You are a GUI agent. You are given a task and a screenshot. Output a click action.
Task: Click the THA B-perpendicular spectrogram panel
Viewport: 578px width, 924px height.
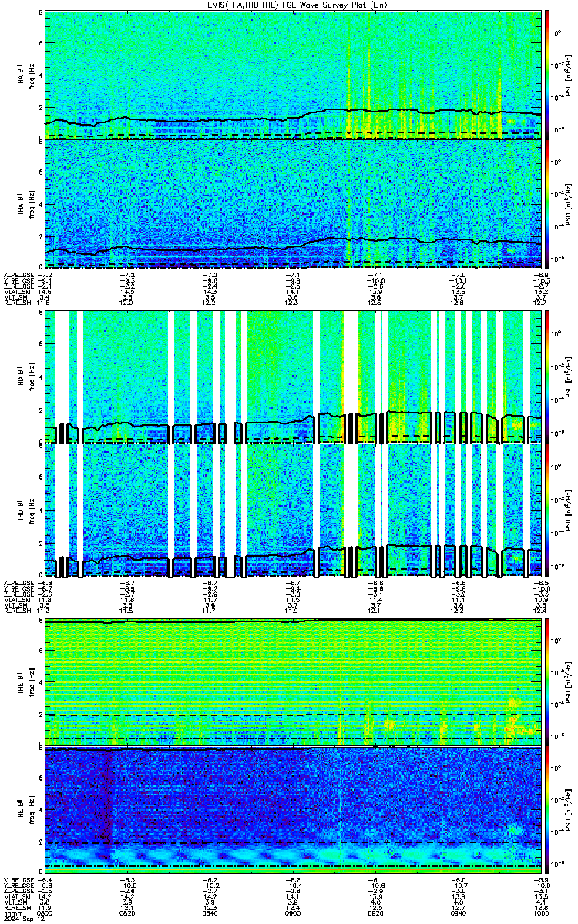tap(293, 75)
